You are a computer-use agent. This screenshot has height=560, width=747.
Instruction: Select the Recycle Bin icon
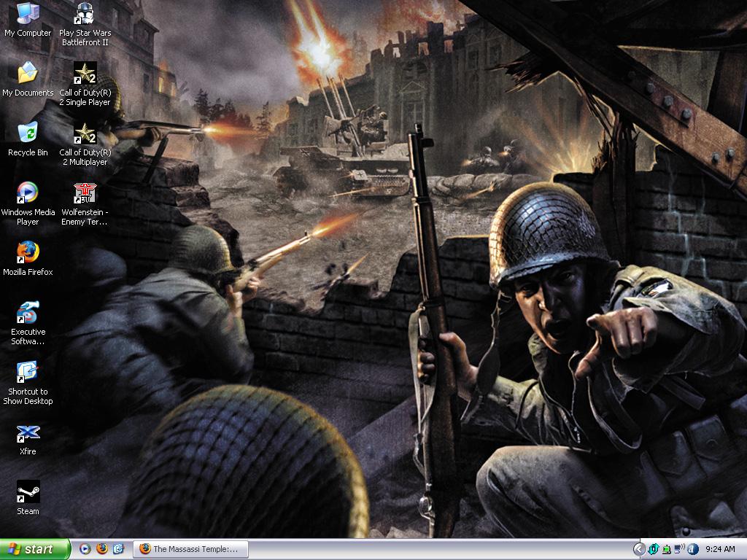28,139
